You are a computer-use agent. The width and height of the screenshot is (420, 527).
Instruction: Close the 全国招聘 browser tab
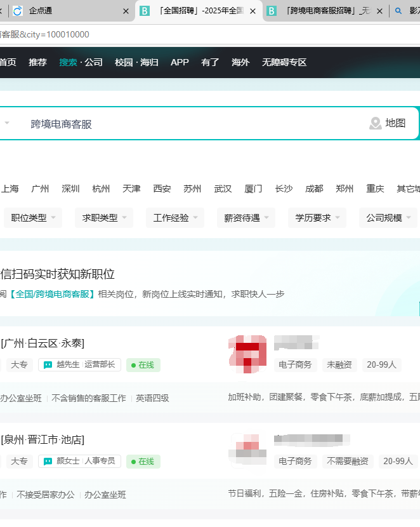click(x=253, y=11)
